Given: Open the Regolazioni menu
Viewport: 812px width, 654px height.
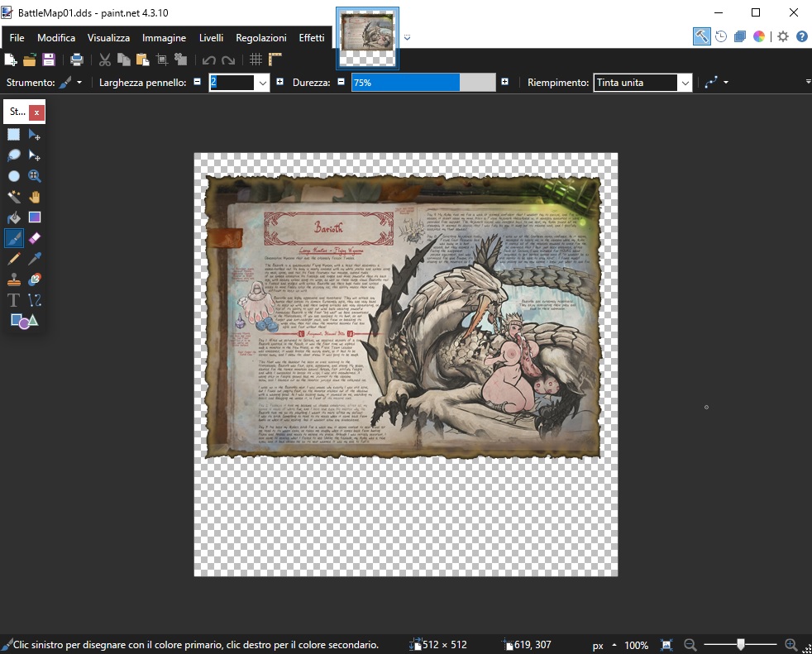Looking at the screenshot, I should click(x=261, y=38).
